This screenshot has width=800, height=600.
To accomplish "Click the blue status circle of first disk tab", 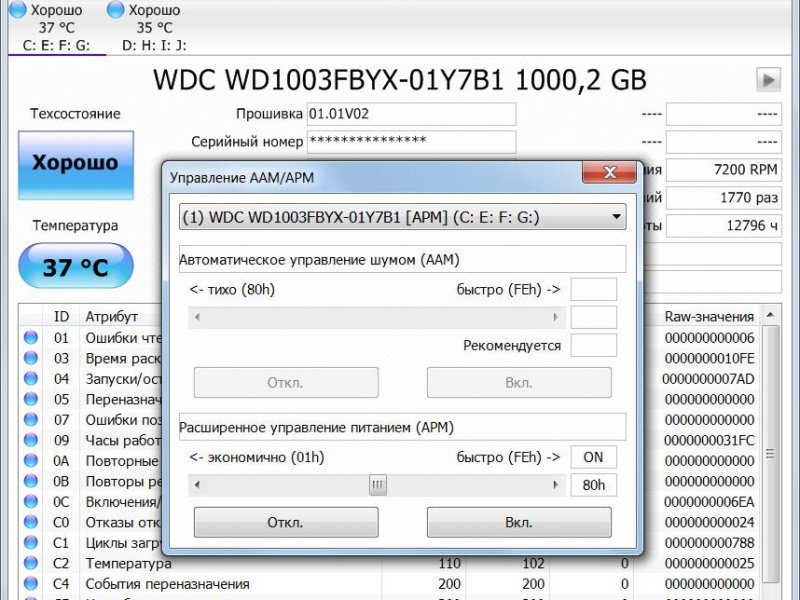I will [18, 10].
